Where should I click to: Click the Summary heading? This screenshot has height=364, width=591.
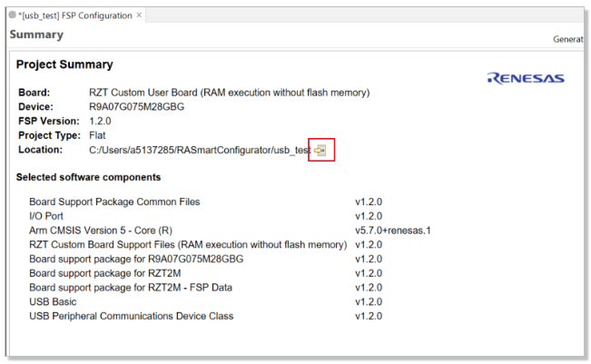coord(36,34)
